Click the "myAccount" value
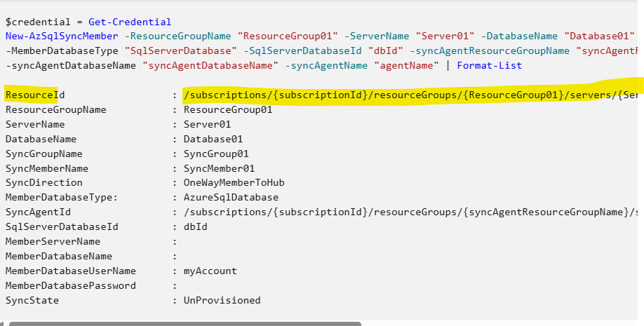 coord(210,271)
